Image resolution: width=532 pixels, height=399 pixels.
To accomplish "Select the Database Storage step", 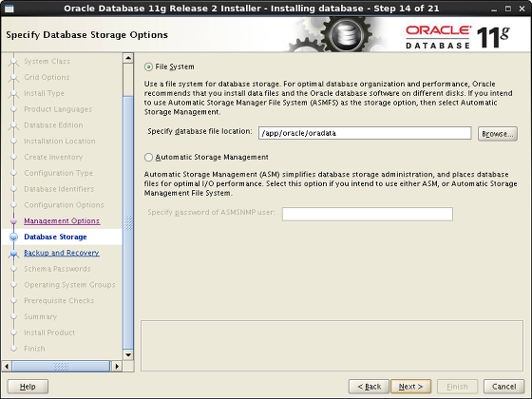I will 55,237.
